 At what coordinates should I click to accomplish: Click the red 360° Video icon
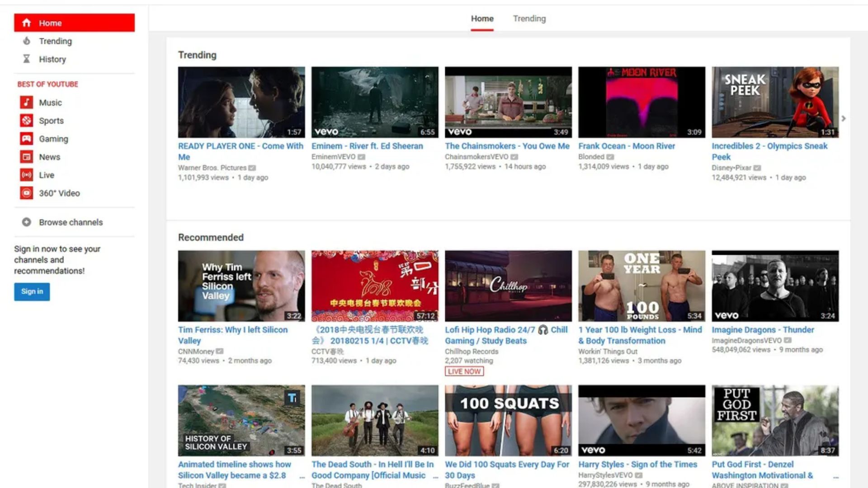click(x=27, y=192)
